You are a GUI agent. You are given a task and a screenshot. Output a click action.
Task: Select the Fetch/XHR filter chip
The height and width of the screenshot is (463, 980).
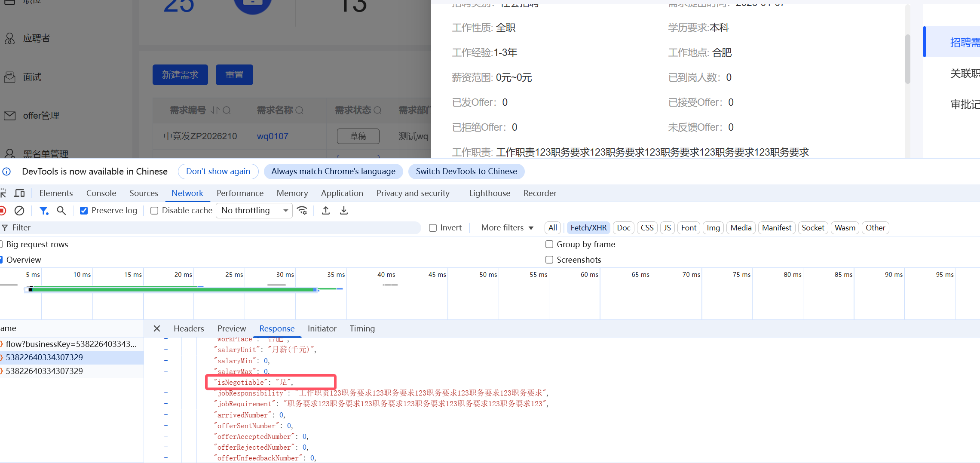tap(588, 228)
